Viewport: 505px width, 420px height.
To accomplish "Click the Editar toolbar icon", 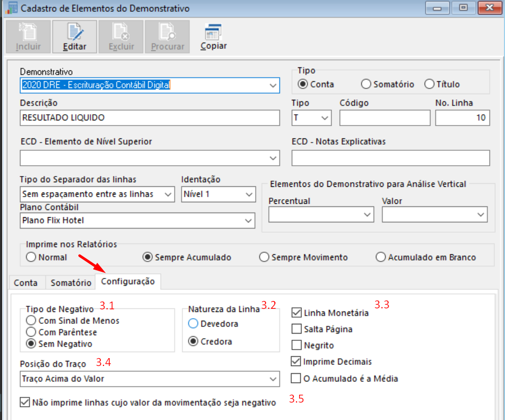I will click(75, 37).
